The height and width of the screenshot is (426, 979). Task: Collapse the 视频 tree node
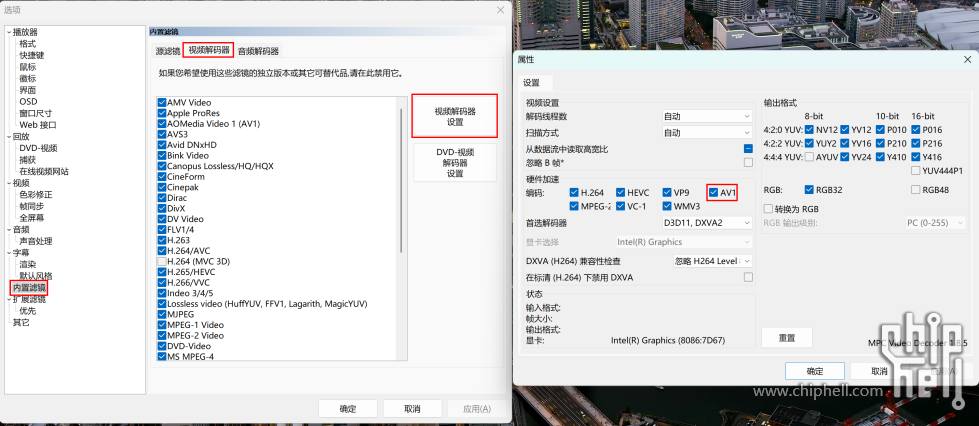pyautogui.click(x=9, y=183)
